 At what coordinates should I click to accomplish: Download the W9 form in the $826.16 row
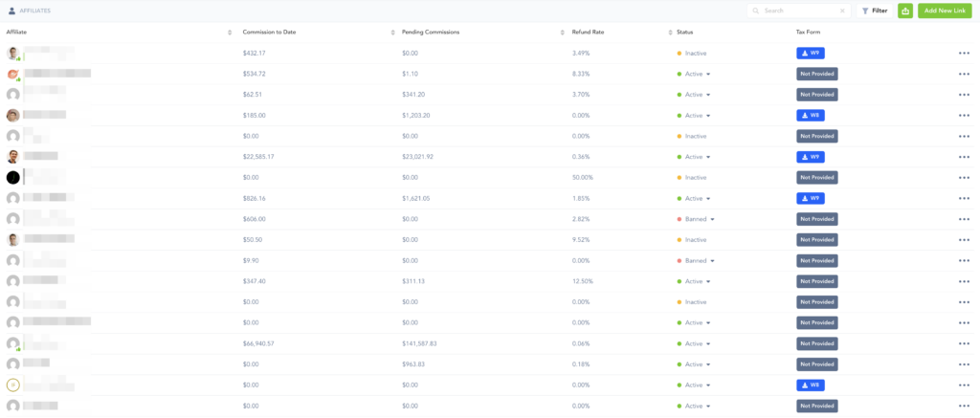pyautogui.click(x=810, y=198)
